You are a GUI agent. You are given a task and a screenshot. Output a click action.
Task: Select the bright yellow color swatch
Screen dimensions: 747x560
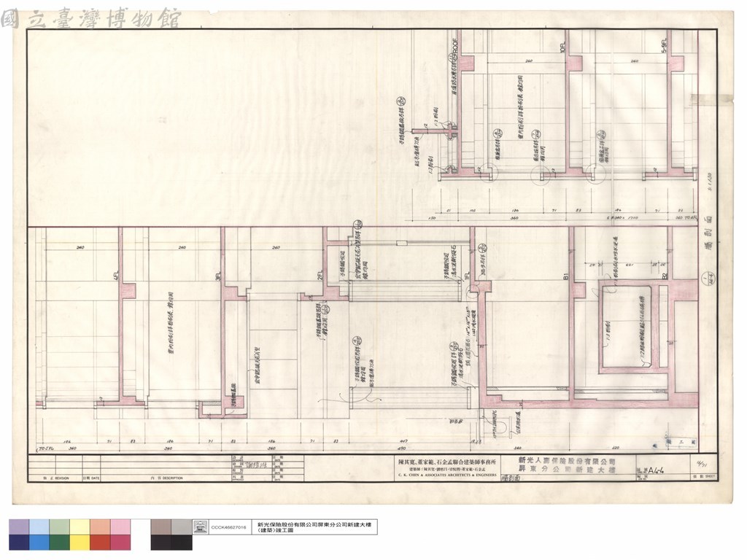pos(80,542)
